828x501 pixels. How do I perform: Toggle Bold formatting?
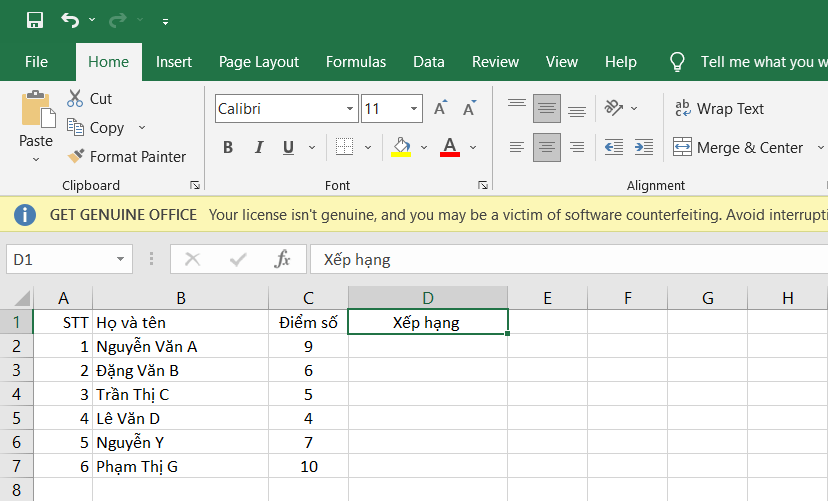pyautogui.click(x=228, y=147)
